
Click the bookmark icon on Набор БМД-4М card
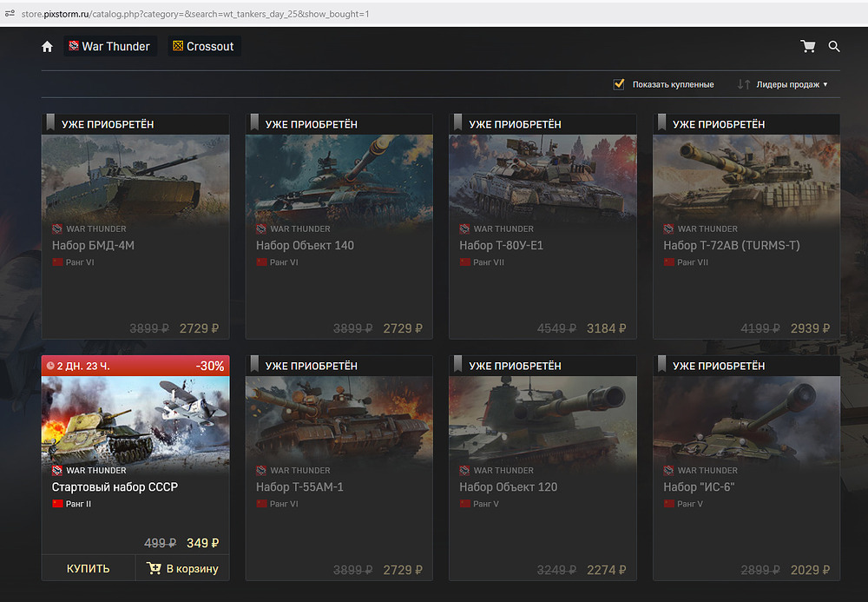click(x=50, y=122)
